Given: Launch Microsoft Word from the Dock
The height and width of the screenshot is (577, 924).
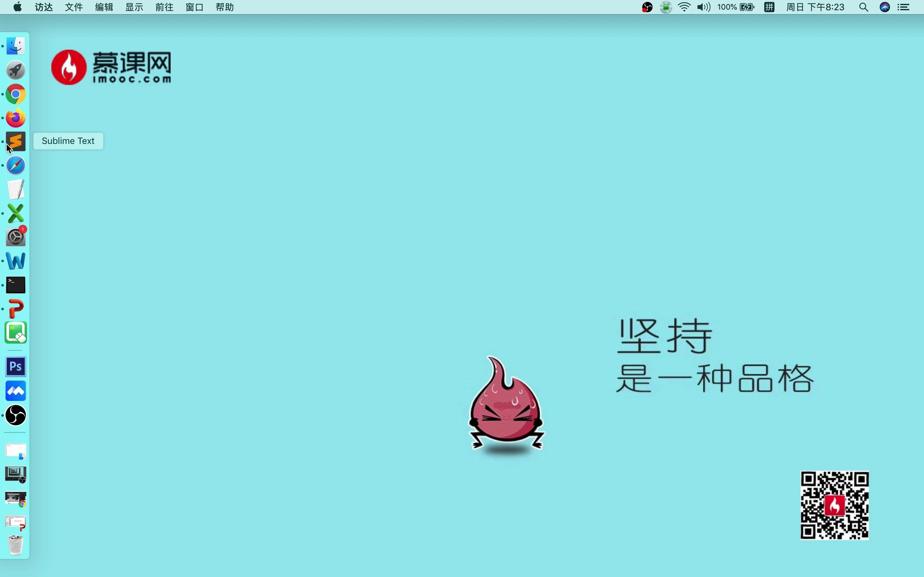Looking at the screenshot, I should (15, 261).
